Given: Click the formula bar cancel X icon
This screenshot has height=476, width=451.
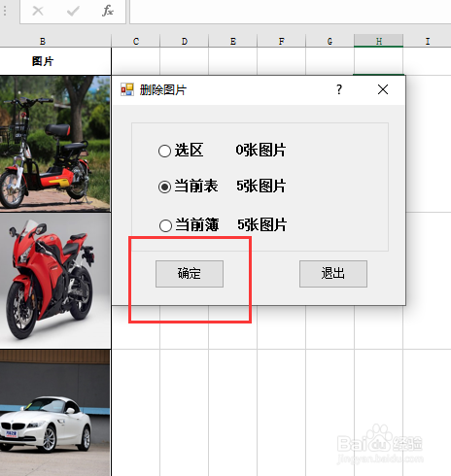Looking at the screenshot, I should point(38,11).
